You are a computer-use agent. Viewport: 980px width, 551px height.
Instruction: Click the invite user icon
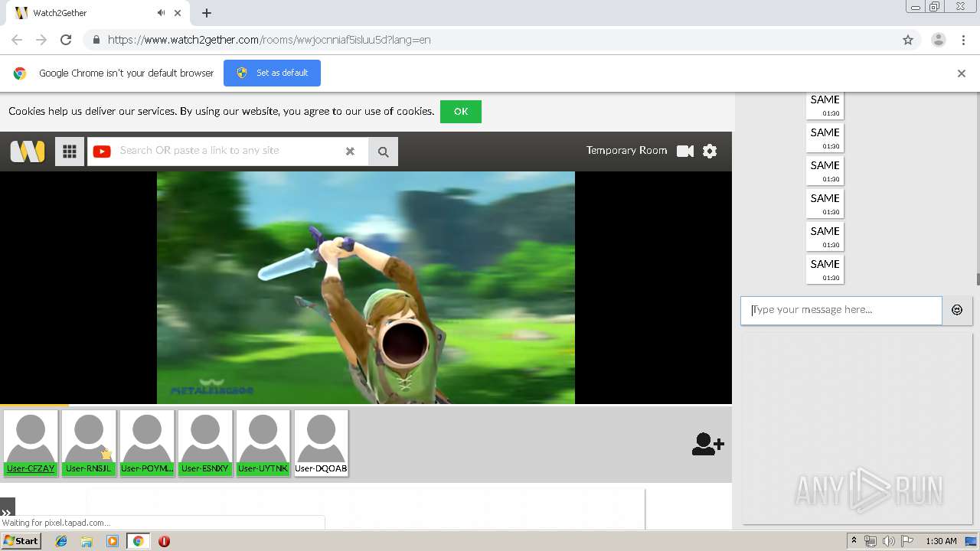[x=707, y=444]
